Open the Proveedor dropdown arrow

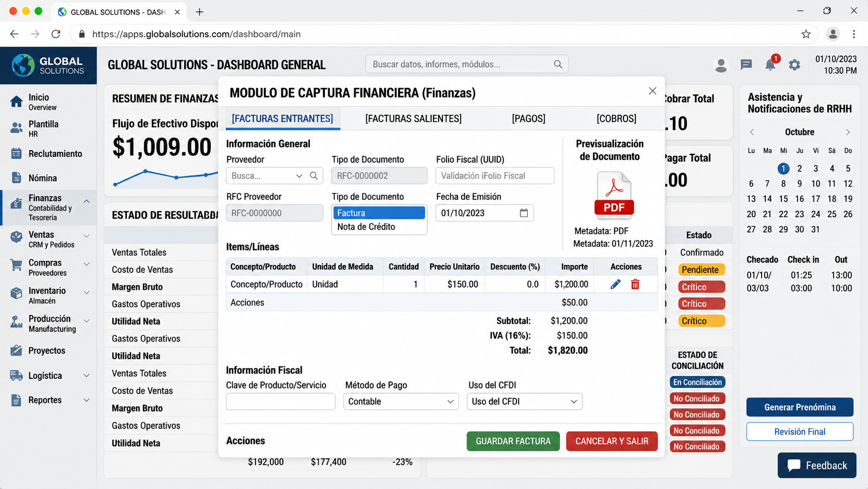pyautogui.click(x=299, y=176)
